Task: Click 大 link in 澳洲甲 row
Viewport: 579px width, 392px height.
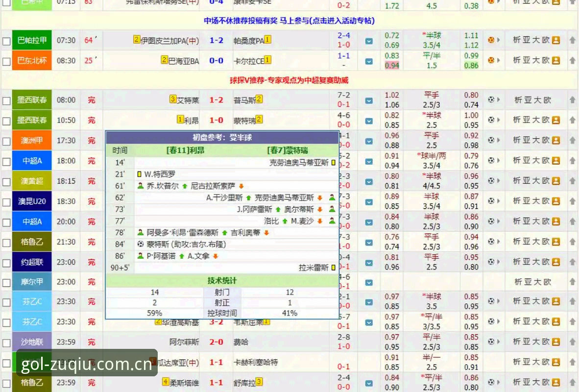Action: (536, 140)
